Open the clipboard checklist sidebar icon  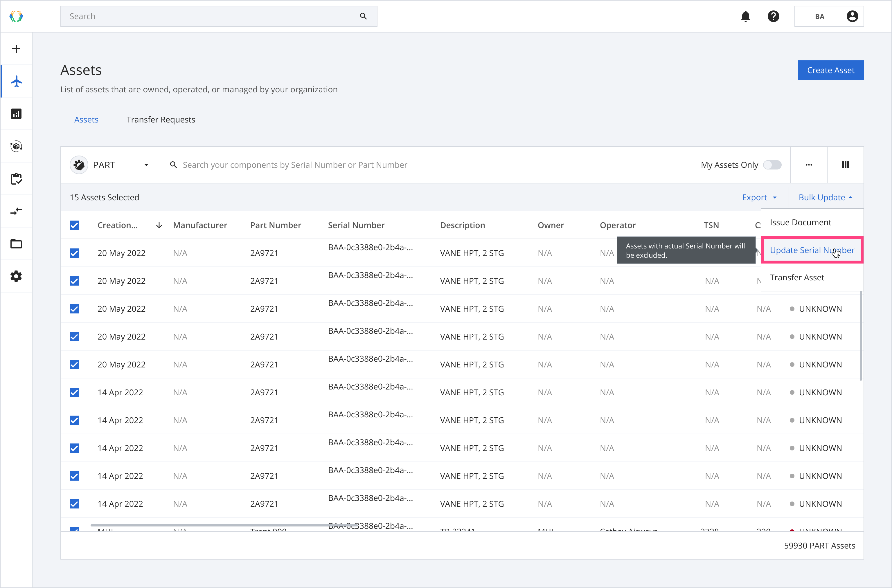coord(16,179)
